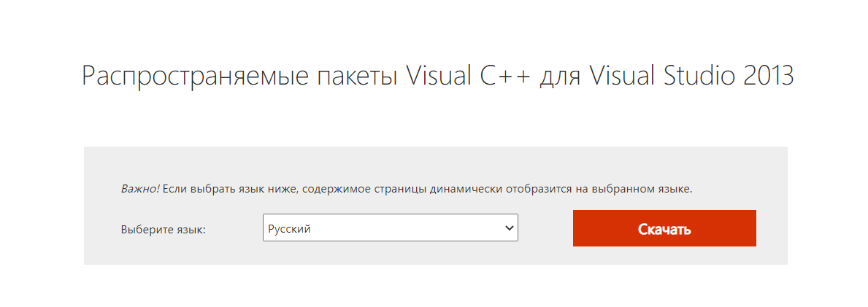Click the Выберите язык: label
This screenshot has height=307, width=868.
pyautogui.click(x=164, y=230)
